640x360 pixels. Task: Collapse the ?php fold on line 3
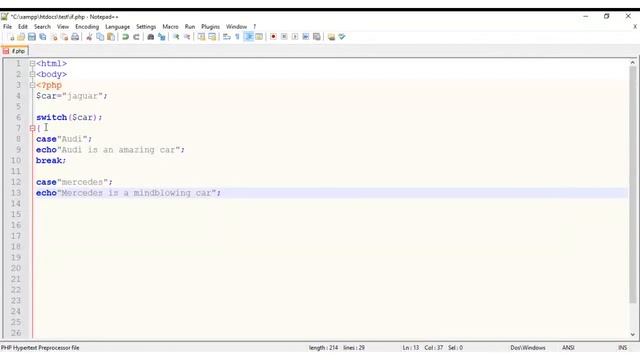(32, 85)
